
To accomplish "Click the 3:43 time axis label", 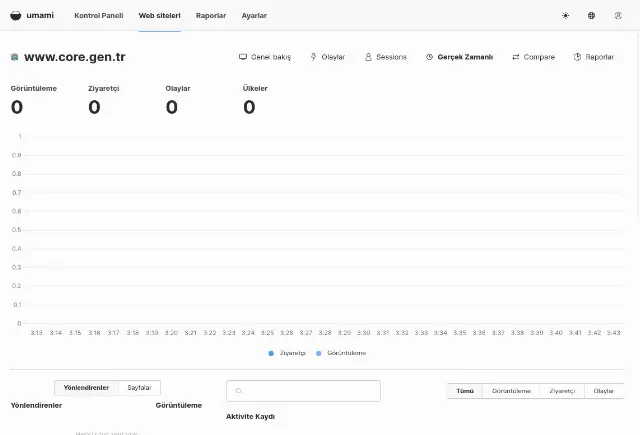I will coord(613,333).
